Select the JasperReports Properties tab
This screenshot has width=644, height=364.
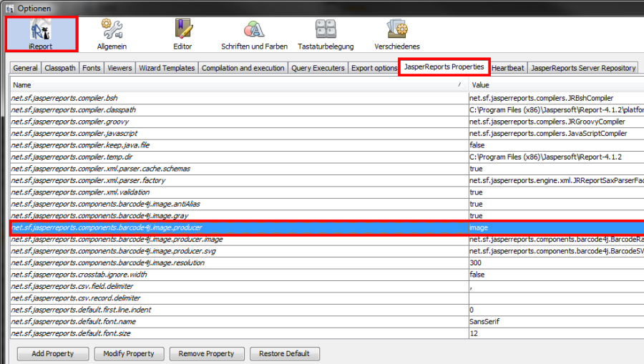[444, 67]
